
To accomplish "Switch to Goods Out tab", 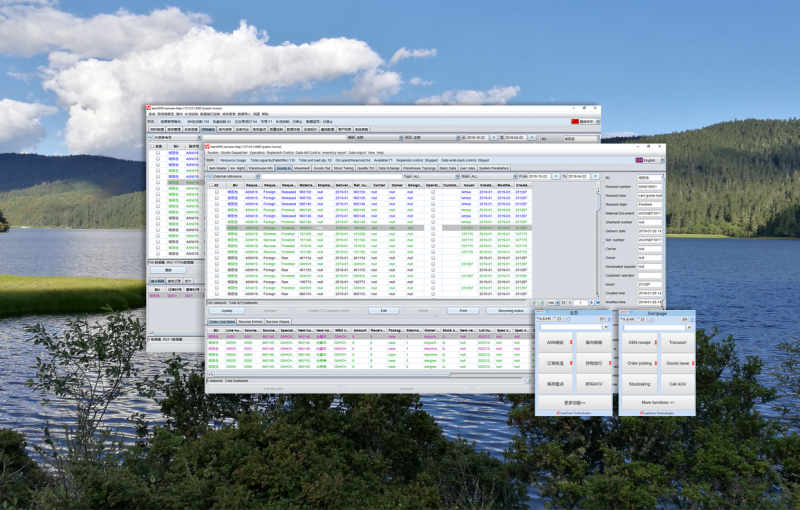I will pos(322,168).
